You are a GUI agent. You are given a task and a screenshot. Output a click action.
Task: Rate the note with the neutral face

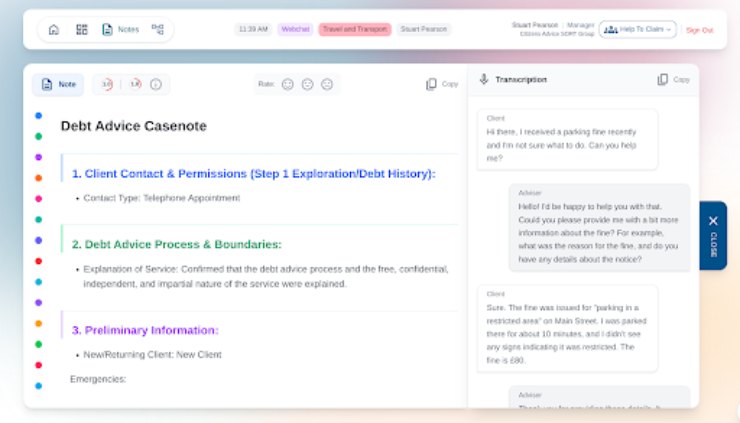(307, 85)
